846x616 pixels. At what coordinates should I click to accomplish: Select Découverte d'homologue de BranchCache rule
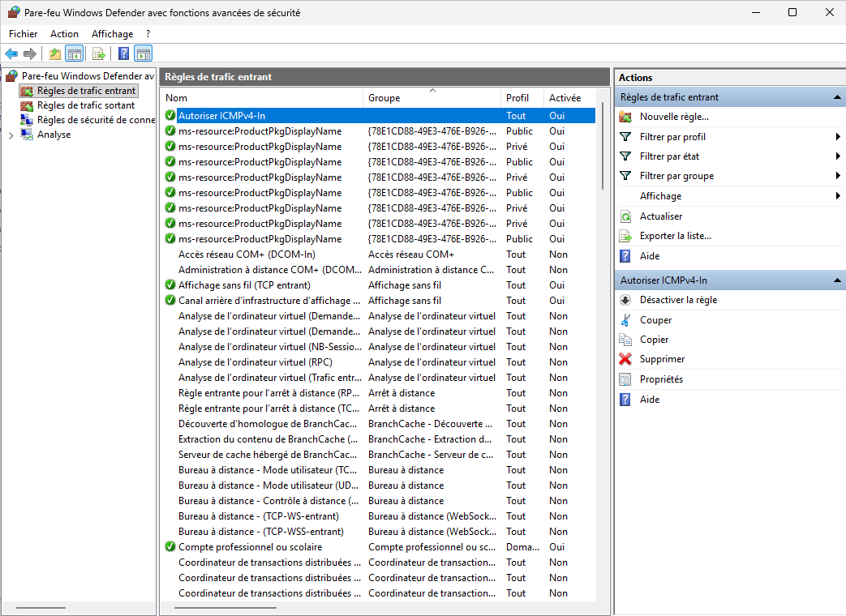(x=380, y=424)
